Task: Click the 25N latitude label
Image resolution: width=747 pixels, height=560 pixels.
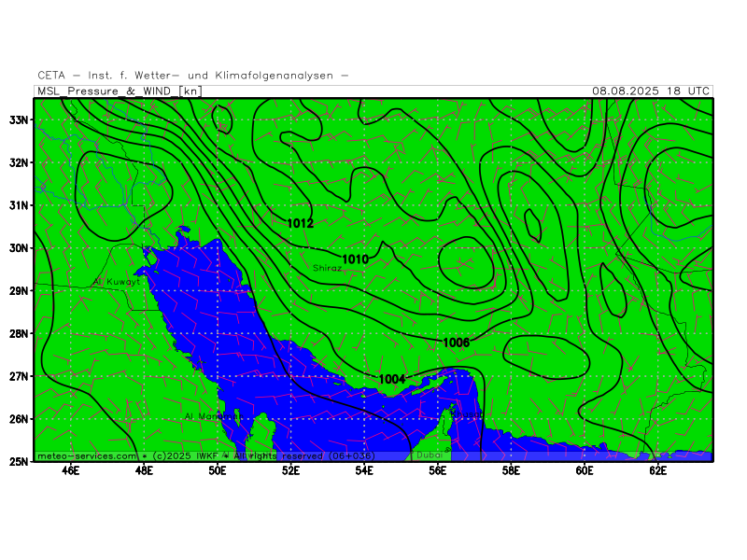Action: pos(19,461)
